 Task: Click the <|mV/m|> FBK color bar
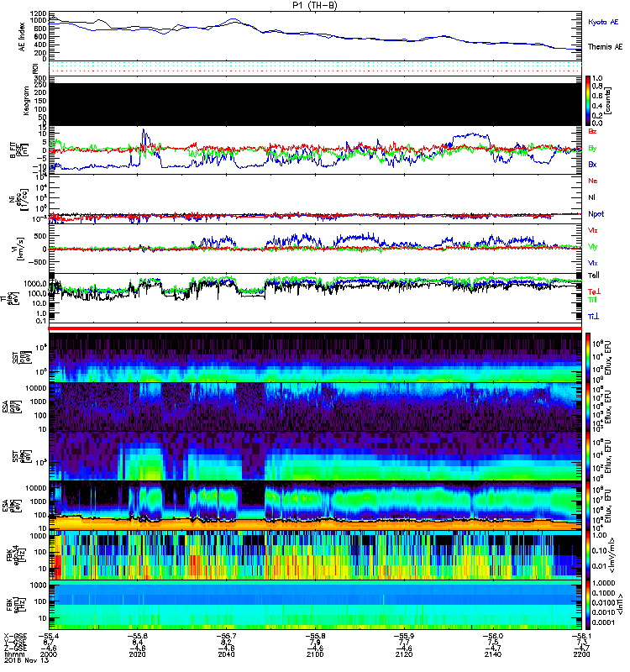tap(588, 555)
